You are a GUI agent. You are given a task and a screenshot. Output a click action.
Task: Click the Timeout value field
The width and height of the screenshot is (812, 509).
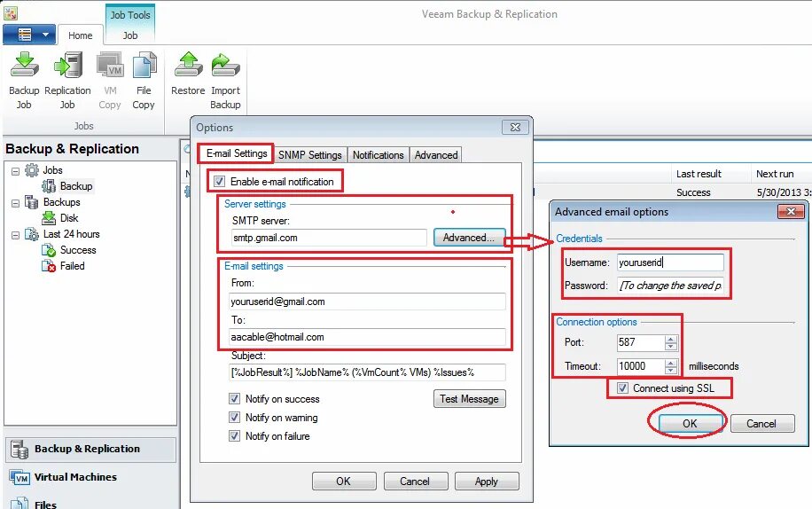pos(641,366)
